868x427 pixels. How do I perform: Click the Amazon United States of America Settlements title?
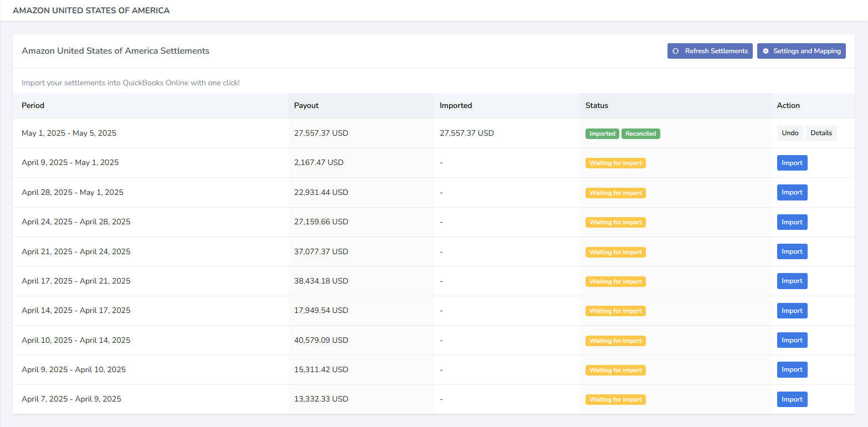tap(115, 51)
